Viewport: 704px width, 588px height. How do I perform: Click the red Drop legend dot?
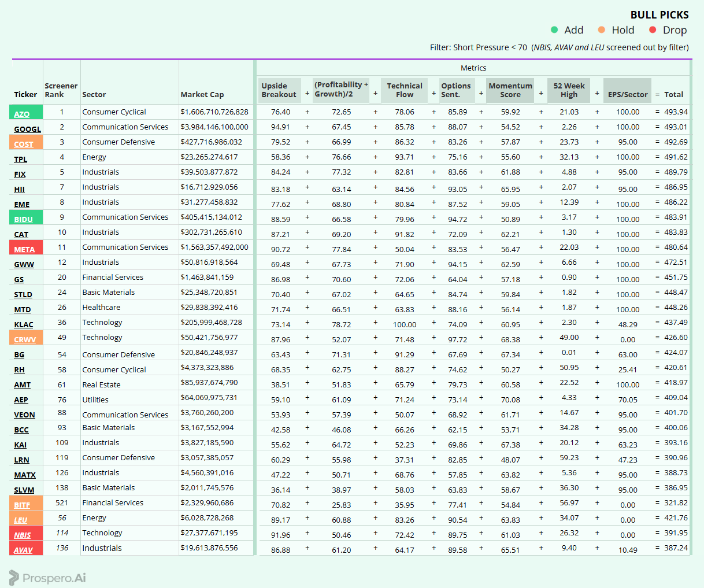[653, 30]
